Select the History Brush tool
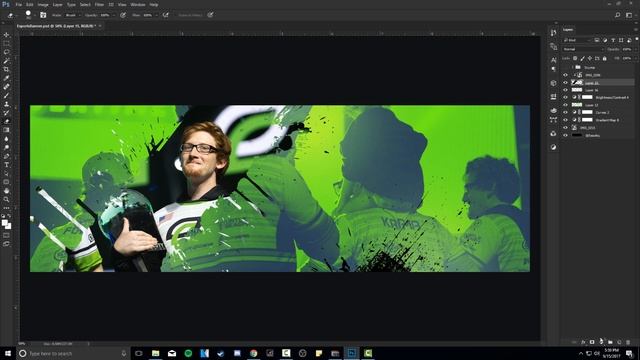This screenshot has height=360, width=640. (7, 113)
